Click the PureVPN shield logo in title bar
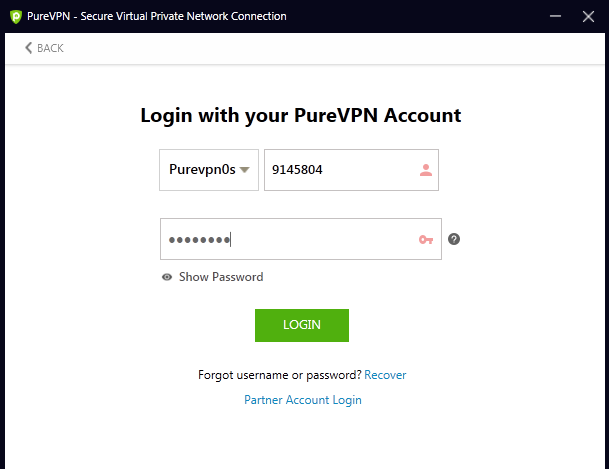Screen dimensions: 609x469 [15, 16]
